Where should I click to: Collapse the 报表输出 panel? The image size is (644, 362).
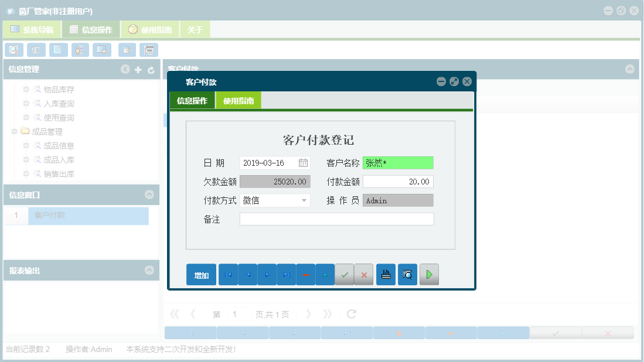tap(148, 270)
